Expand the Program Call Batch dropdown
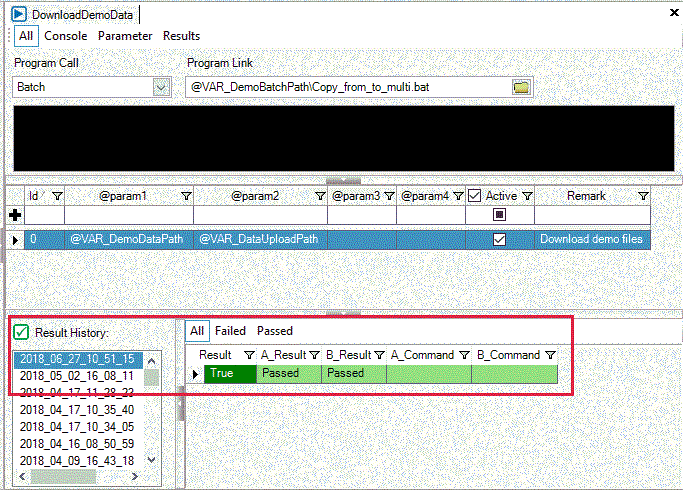 coord(161,87)
